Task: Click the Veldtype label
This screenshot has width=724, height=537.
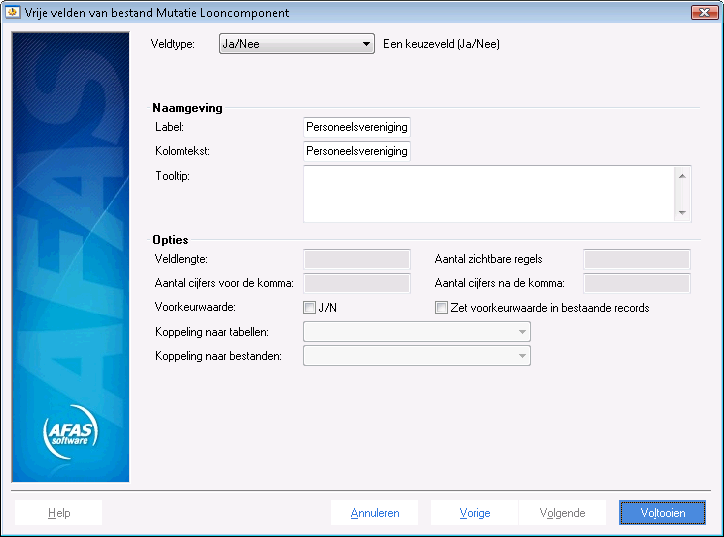Action: pyautogui.click(x=173, y=44)
